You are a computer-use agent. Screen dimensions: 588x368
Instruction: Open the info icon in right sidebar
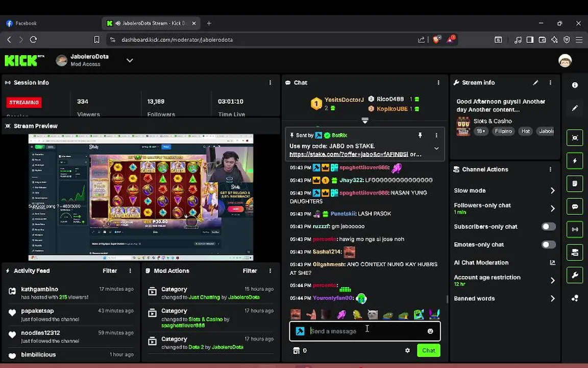[x=575, y=85]
